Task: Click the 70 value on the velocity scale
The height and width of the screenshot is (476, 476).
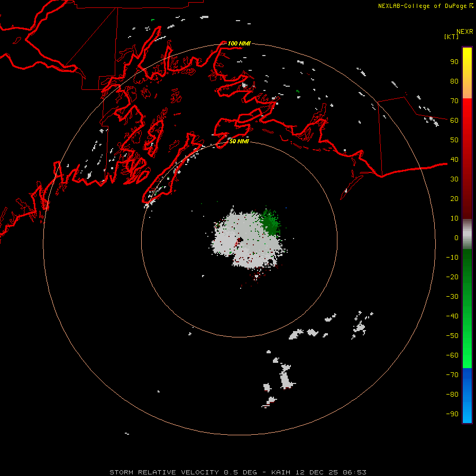Action: pyautogui.click(x=454, y=101)
